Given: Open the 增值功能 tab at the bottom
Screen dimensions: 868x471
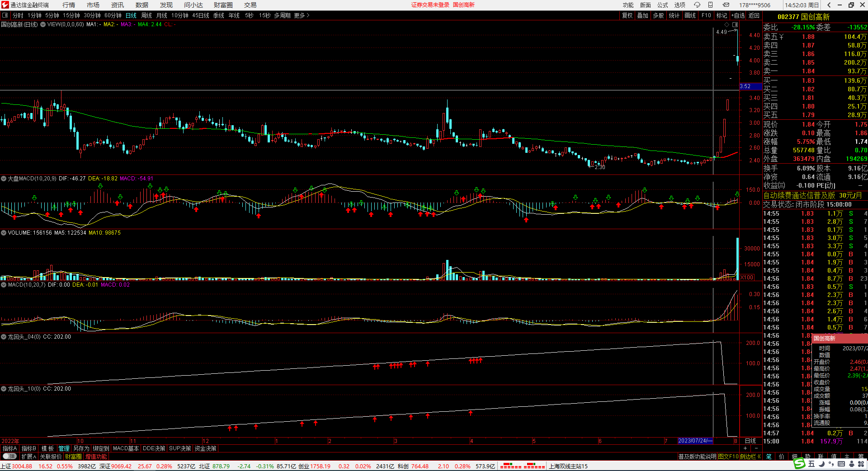Looking at the screenshot, I should coord(96,457).
